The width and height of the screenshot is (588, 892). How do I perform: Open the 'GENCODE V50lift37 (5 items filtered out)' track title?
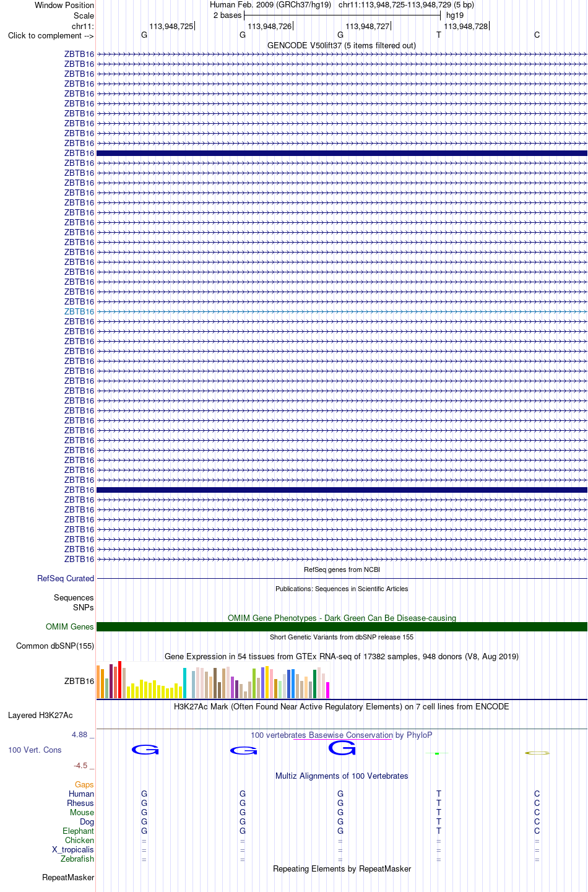[x=342, y=45]
